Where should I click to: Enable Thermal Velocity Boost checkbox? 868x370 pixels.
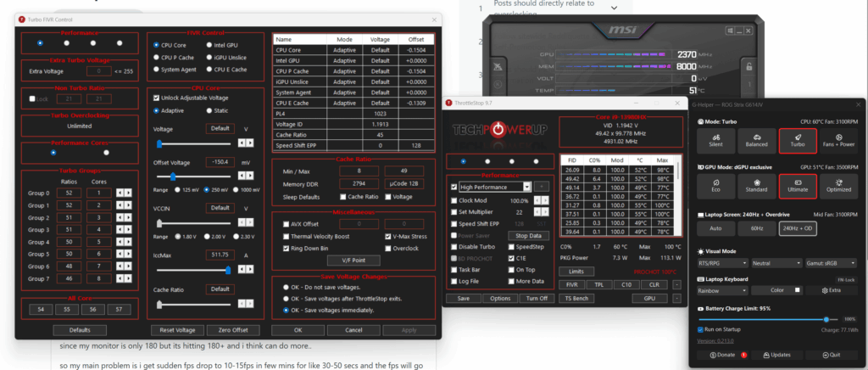coord(286,236)
